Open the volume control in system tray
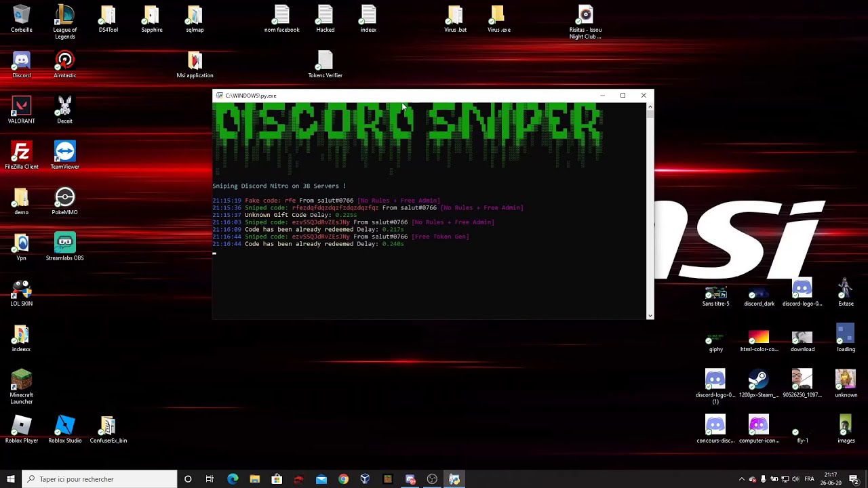868x488 pixels. point(795,479)
